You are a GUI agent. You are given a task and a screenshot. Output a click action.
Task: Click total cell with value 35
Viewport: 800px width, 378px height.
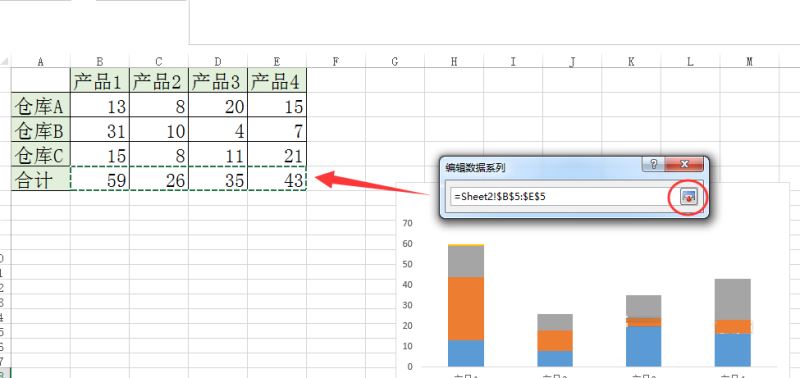pyautogui.click(x=218, y=179)
